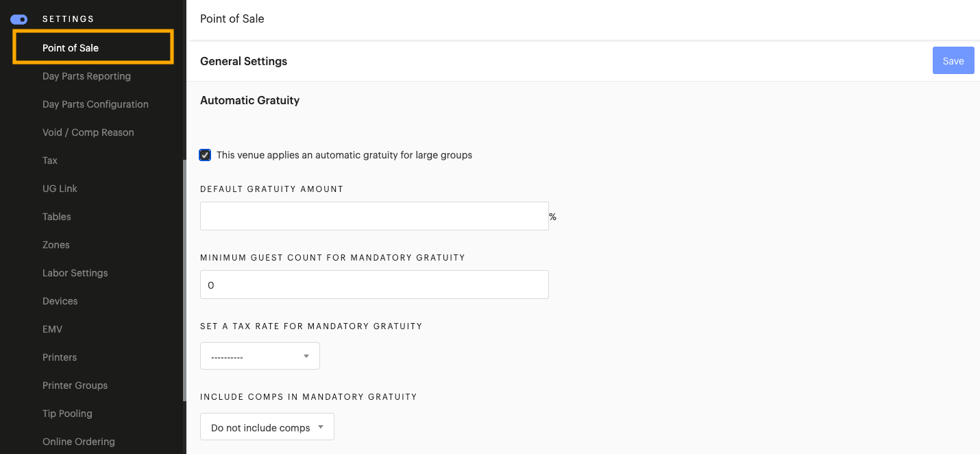Open the UG Link settings page

(60, 189)
